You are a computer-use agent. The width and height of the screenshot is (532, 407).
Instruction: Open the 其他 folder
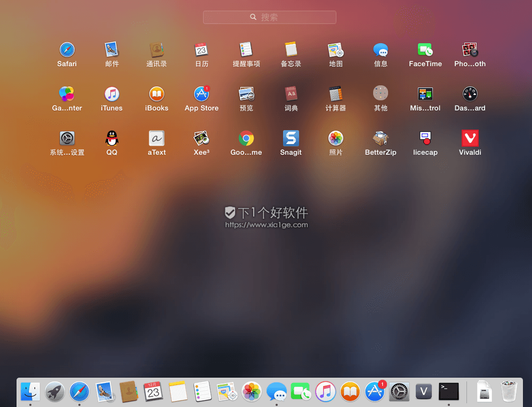tap(380, 94)
